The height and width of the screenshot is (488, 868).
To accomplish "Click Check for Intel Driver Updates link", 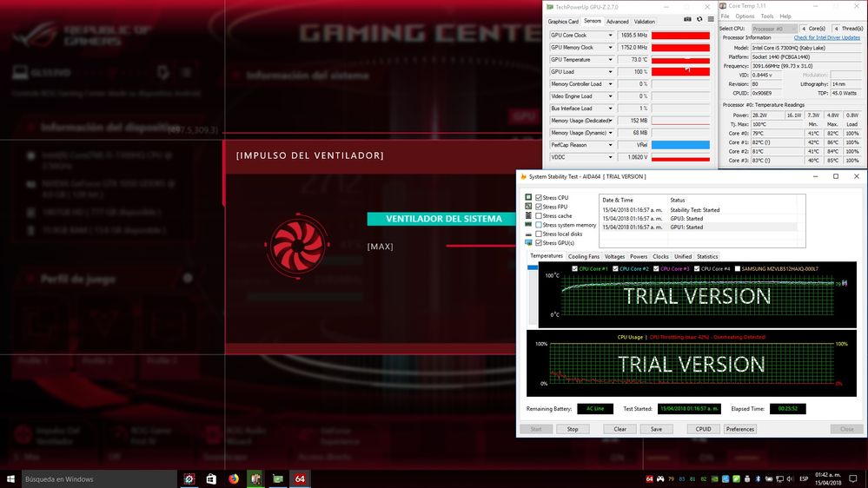I will coord(826,37).
